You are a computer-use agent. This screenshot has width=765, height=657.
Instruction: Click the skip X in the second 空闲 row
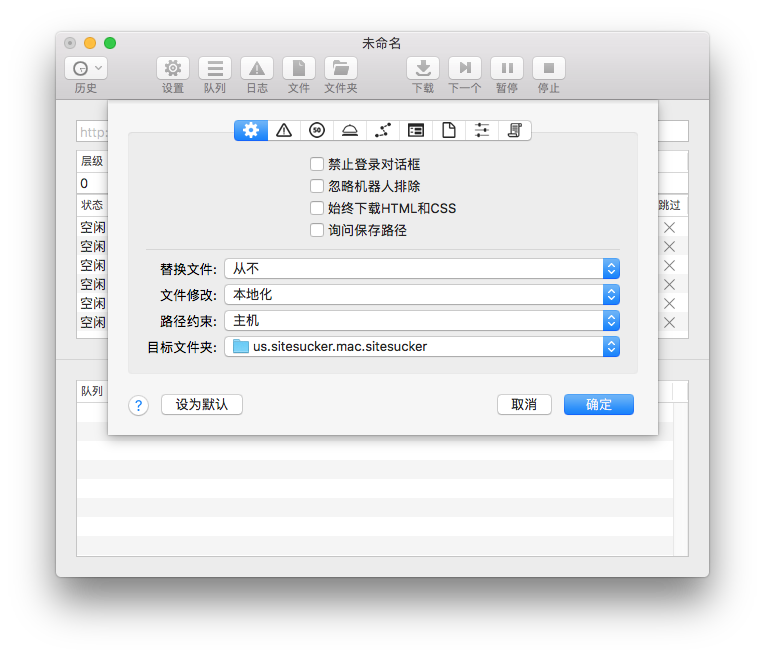(669, 246)
